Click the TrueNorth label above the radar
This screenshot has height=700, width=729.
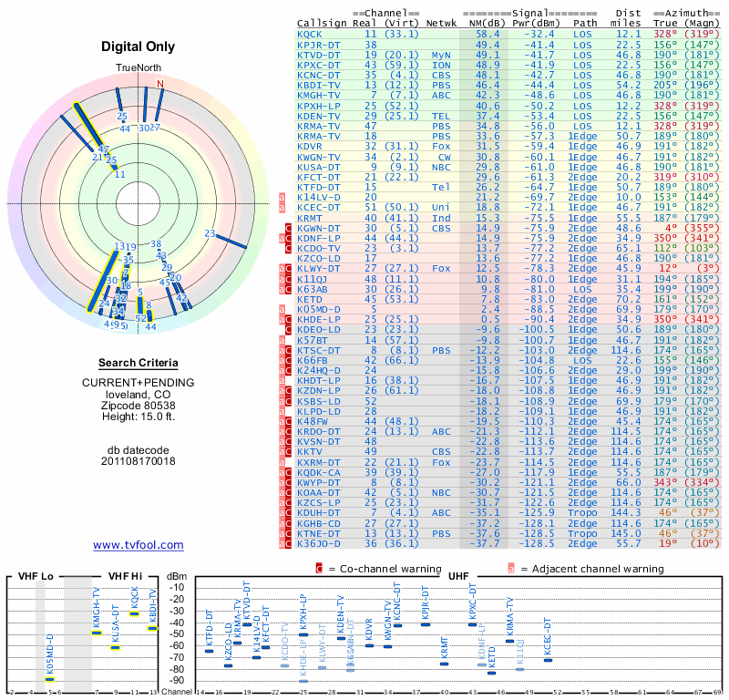pyautogui.click(x=139, y=68)
